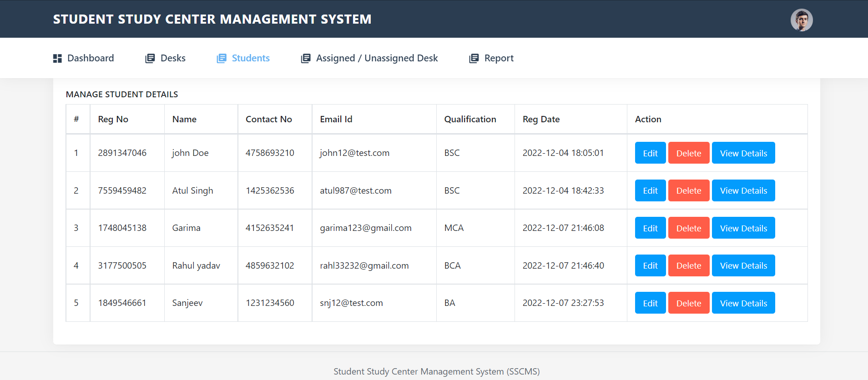Go to Assigned / Unassigned Desk
Viewport: 868px width, 380px height.
click(x=369, y=58)
